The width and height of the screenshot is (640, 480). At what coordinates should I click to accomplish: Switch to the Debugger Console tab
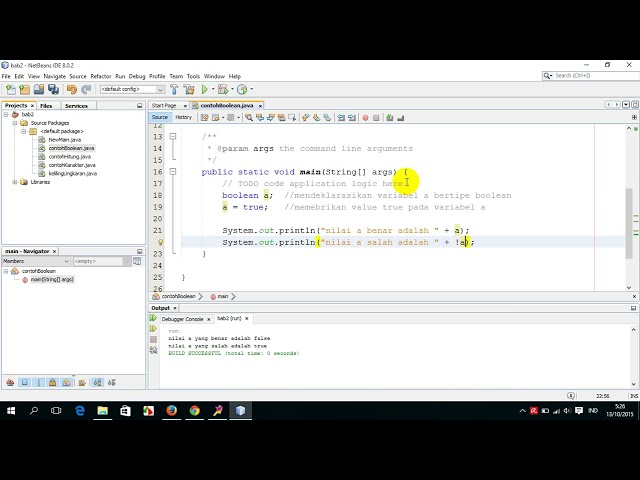pyautogui.click(x=182, y=319)
